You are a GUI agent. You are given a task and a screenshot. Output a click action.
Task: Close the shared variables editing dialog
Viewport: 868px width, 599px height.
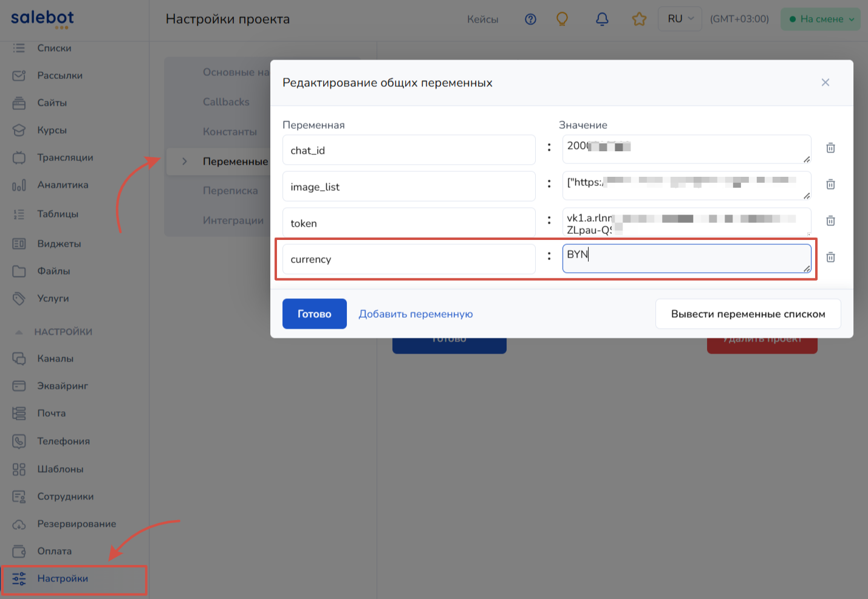[825, 83]
